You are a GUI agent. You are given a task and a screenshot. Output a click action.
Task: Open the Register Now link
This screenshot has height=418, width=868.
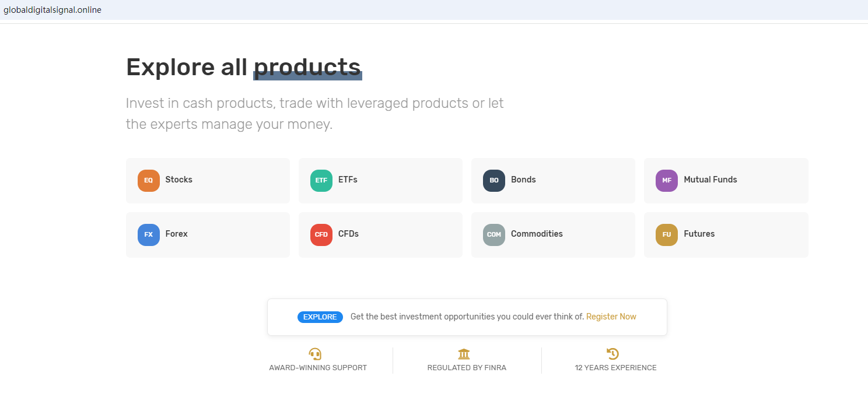(x=611, y=317)
